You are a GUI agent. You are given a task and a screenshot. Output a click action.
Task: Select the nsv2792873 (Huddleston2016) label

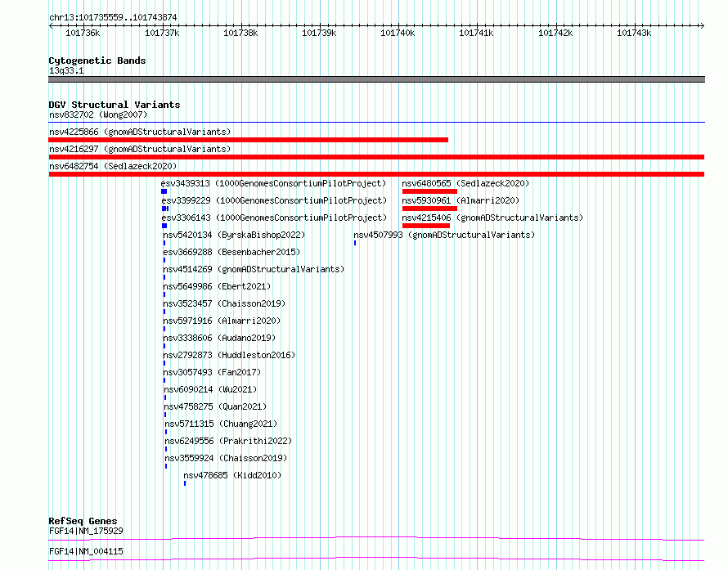click(229, 355)
